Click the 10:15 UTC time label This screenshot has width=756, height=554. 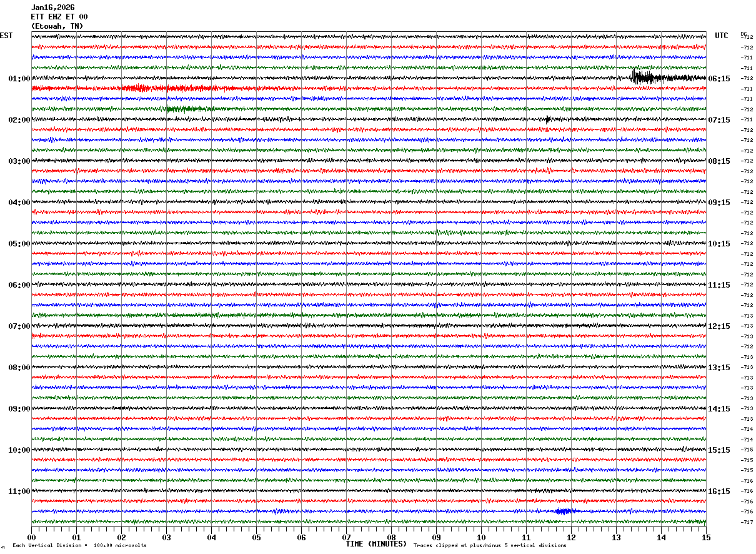(719, 244)
